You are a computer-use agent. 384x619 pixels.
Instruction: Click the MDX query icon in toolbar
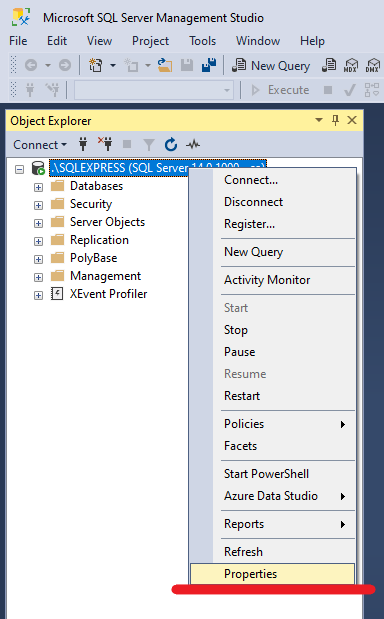350,65
